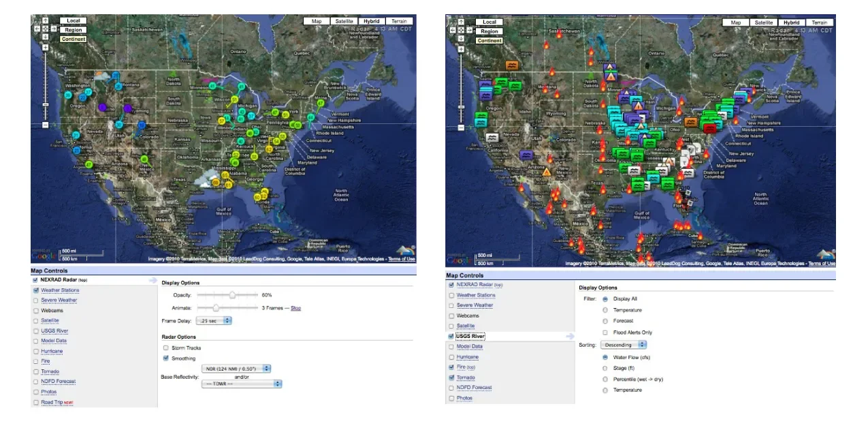Pan south with down arrow on left map
868x430 pixels.
click(x=46, y=37)
